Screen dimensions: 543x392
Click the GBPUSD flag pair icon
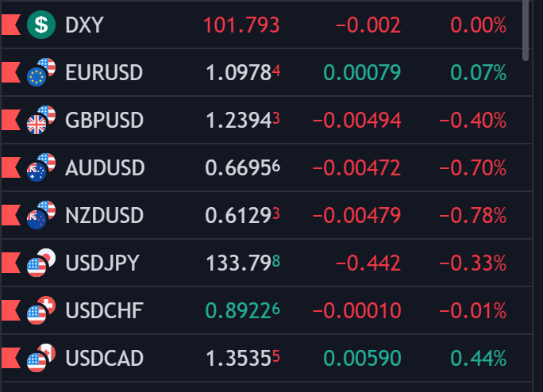[40, 120]
